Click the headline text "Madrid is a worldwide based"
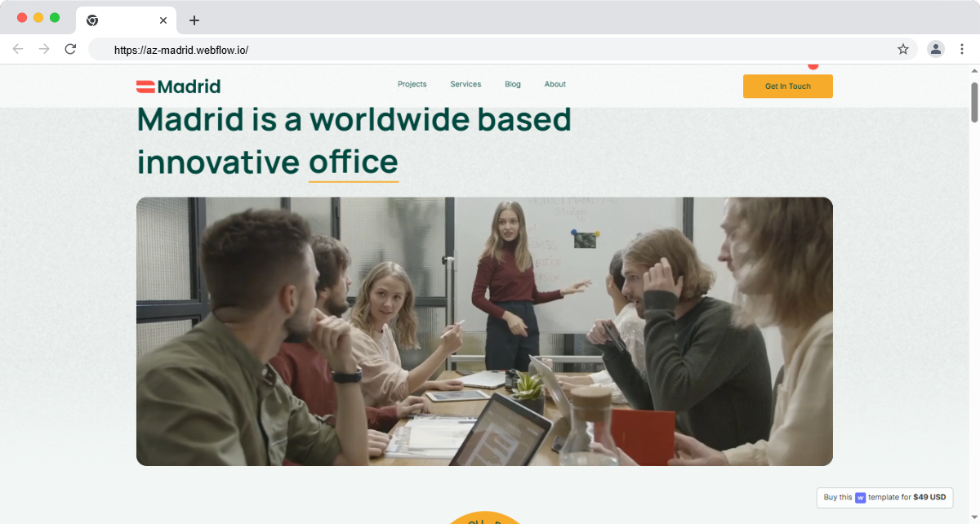 tap(354, 119)
